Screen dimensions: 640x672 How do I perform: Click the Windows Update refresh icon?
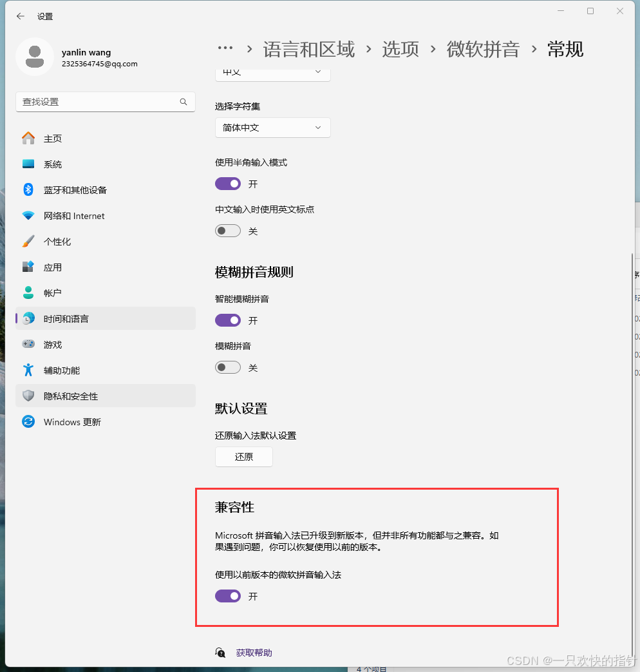28,422
